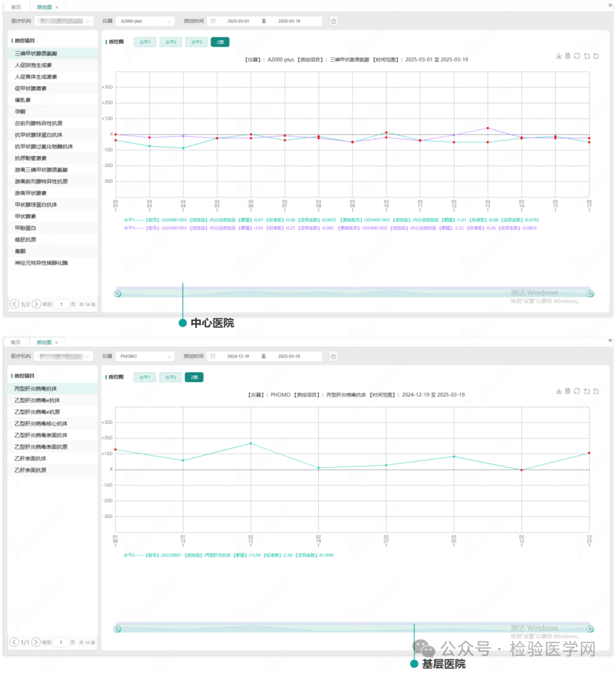Image resolution: width=616 pixels, height=674 pixels.
Task: Select 游离甲状腺素 item
Action: click(53, 193)
